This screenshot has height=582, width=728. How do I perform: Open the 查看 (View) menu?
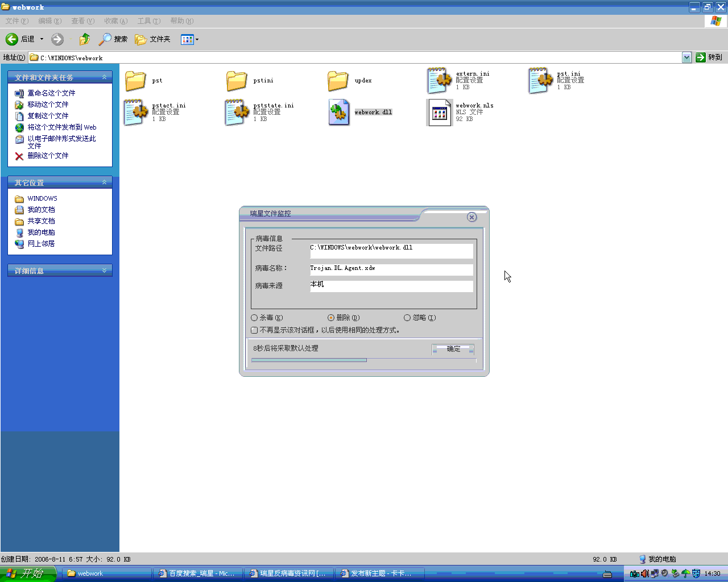(82, 21)
